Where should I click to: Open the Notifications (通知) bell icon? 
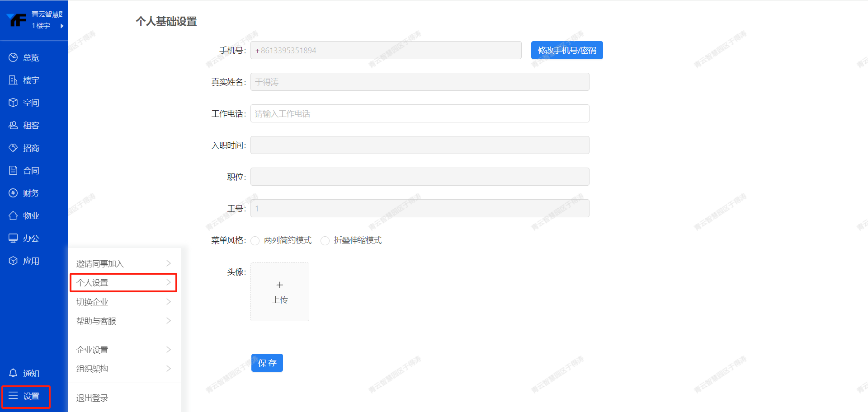pos(13,373)
